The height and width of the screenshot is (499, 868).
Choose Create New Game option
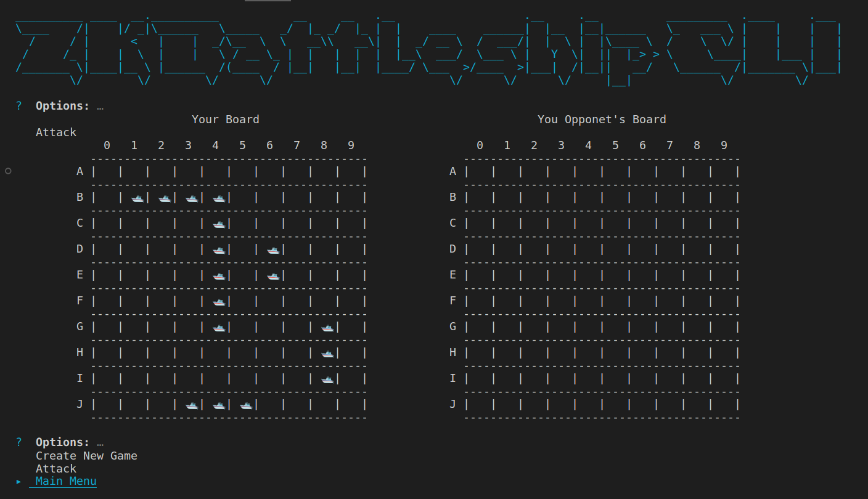86,456
